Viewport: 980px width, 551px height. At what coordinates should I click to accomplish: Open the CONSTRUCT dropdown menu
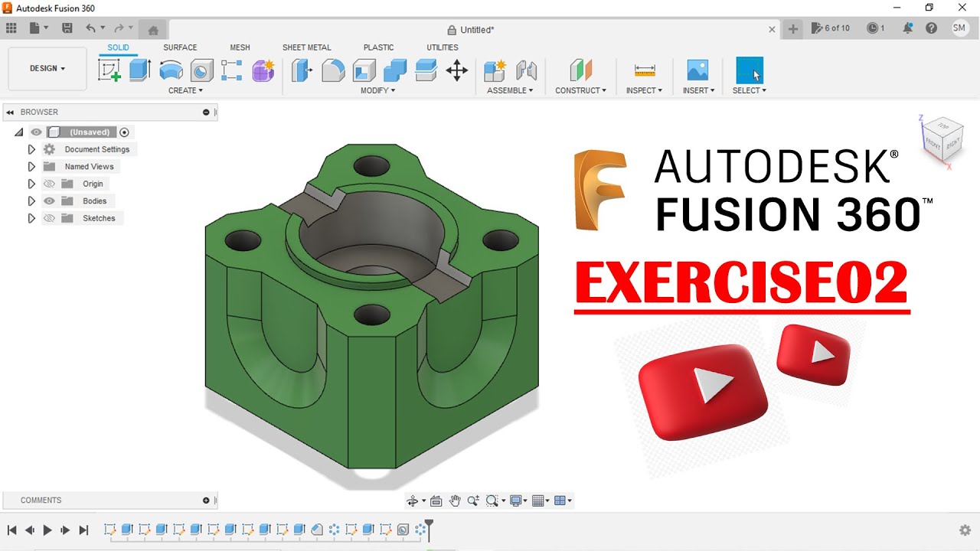click(x=580, y=90)
